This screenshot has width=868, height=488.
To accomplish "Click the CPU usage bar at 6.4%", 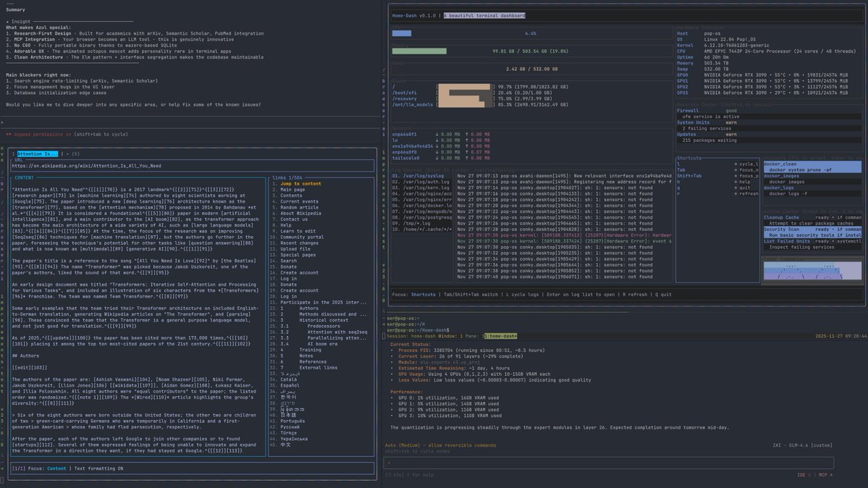I will 402,33.
